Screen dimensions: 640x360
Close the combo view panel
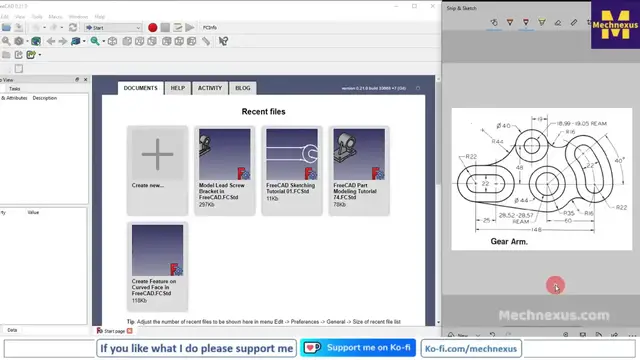(85, 80)
